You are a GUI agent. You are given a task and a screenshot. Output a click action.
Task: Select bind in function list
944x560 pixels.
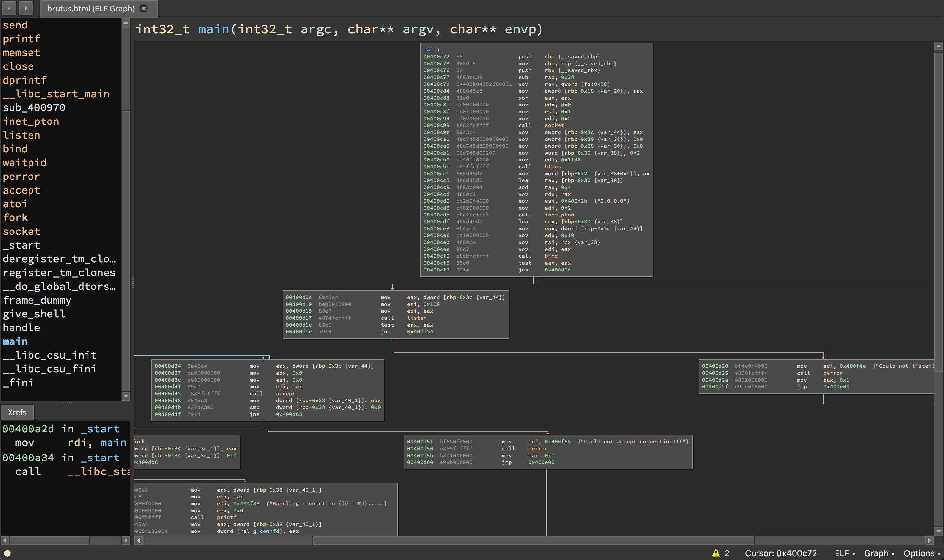(15, 149)
